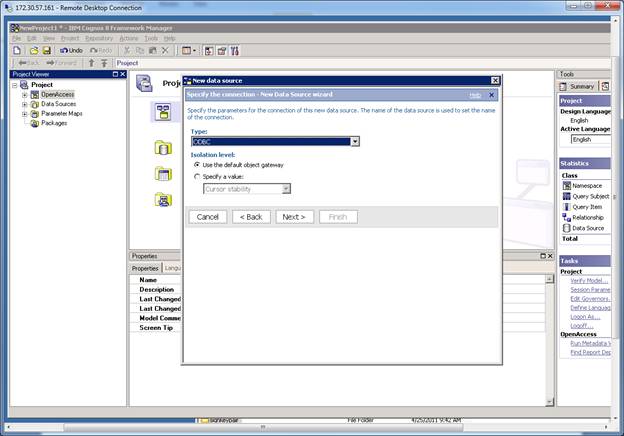Viewport: 624px width, 436px height.
Task: Select 'Use the default object gateway' option
Action: coord(197,164)
